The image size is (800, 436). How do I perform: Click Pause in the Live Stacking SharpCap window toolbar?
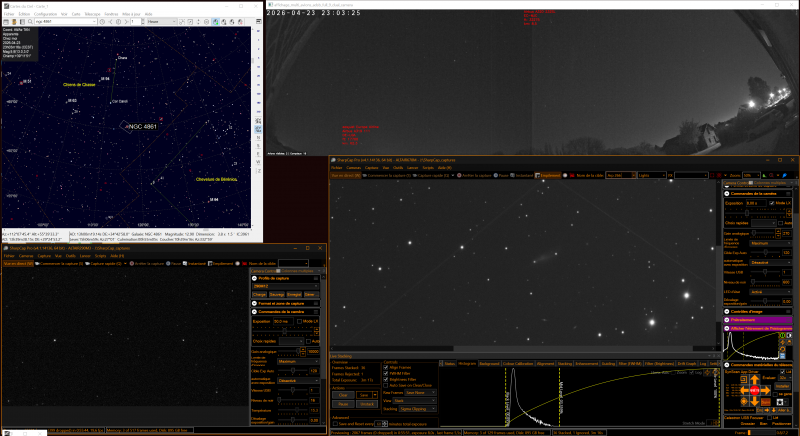pos(501,175)
